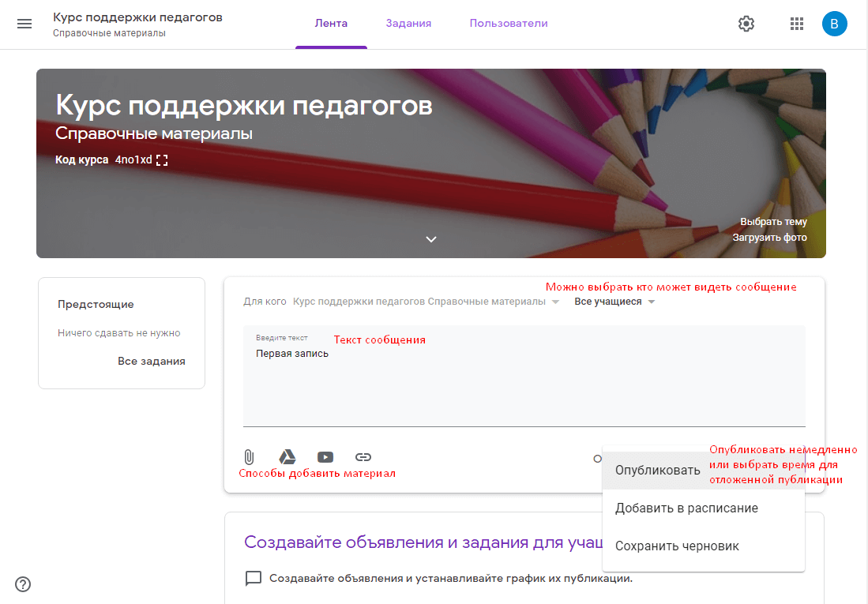Viewport: 868px width, 604px height.
Task: Switch to the Лента tab
Action: pyautogui.click(x=331, y=23)
